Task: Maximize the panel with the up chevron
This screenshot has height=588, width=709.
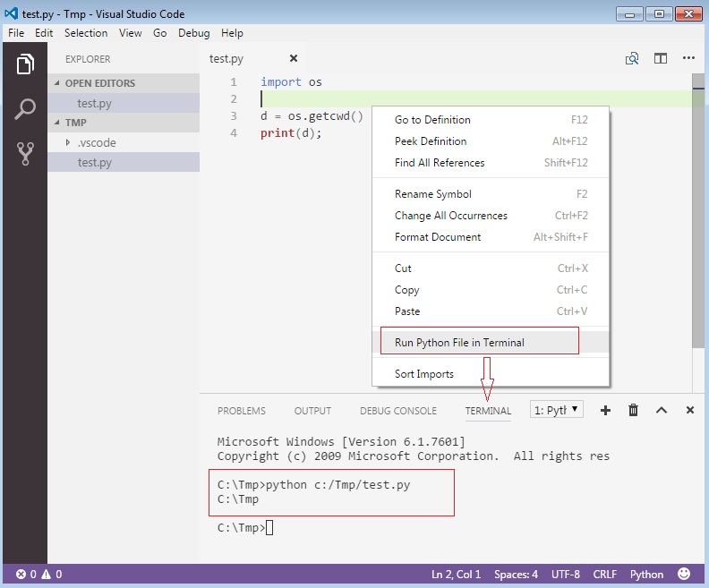Action: click(x=661, y=410)
